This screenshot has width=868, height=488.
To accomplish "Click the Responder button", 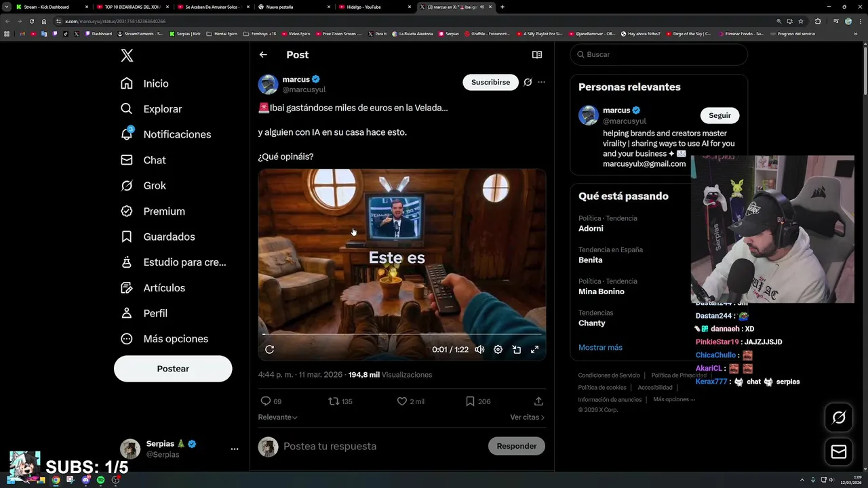I will tap(516, 446).
